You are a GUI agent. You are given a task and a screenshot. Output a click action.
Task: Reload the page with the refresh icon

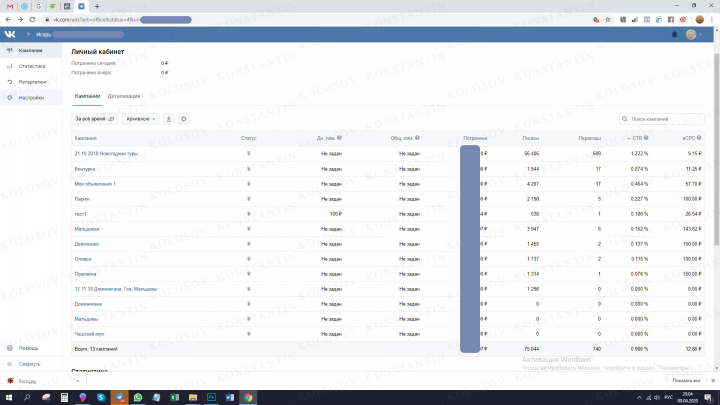32,20
